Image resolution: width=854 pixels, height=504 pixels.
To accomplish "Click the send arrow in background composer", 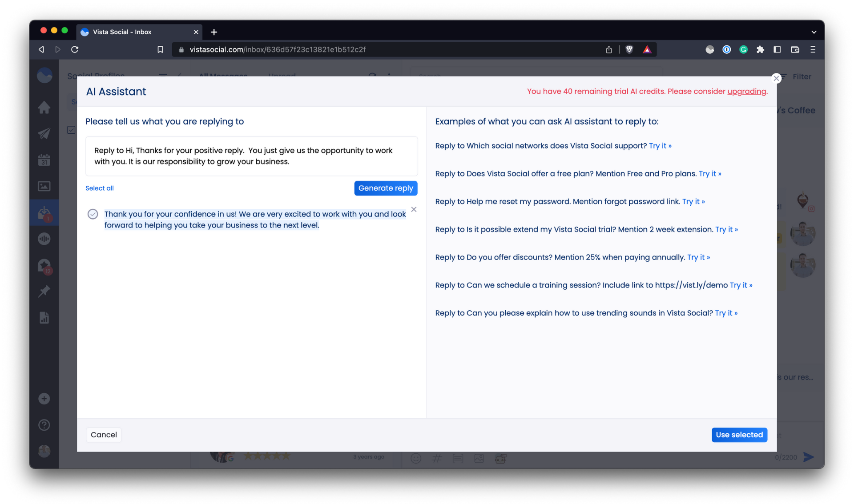I will [809, 457].
